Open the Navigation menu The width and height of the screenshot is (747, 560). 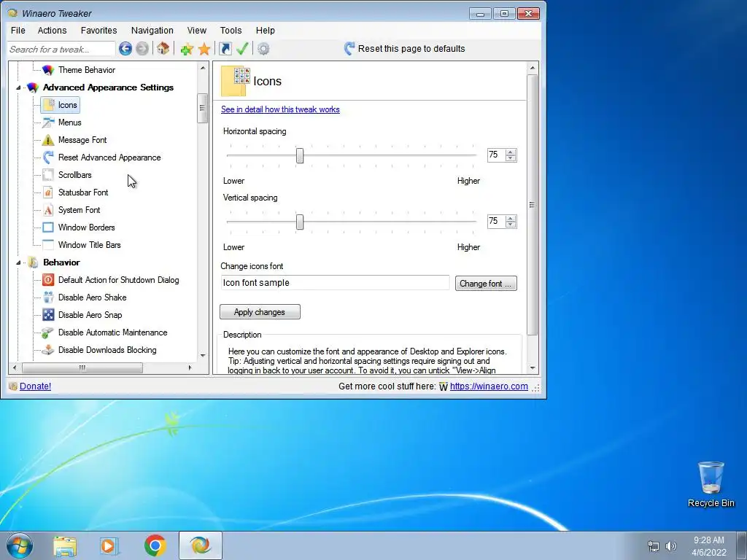coord(152,31)
